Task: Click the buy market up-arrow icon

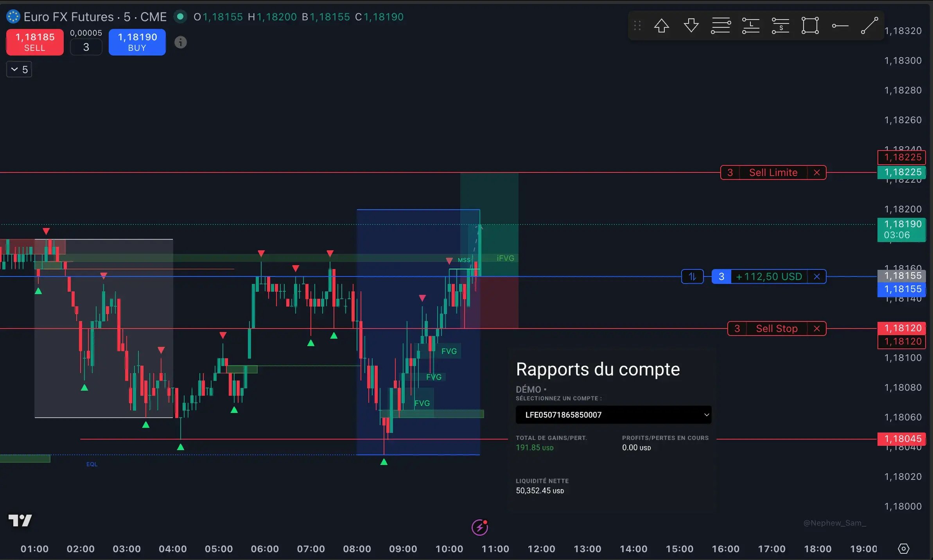Action: 661,25
